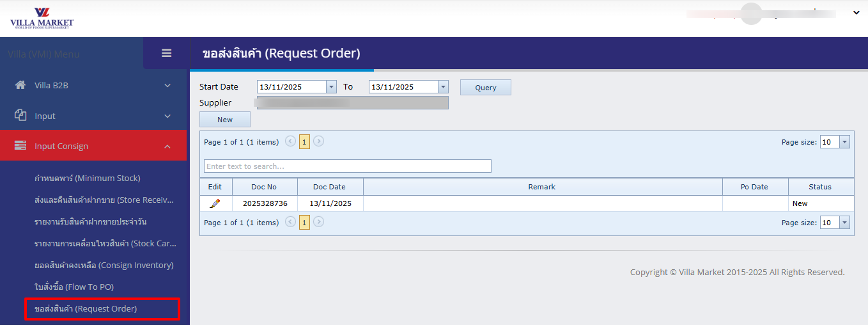Click the search text box
This screenshot has width=868, height=325.
pyautogui.click(x=348, y=166)
